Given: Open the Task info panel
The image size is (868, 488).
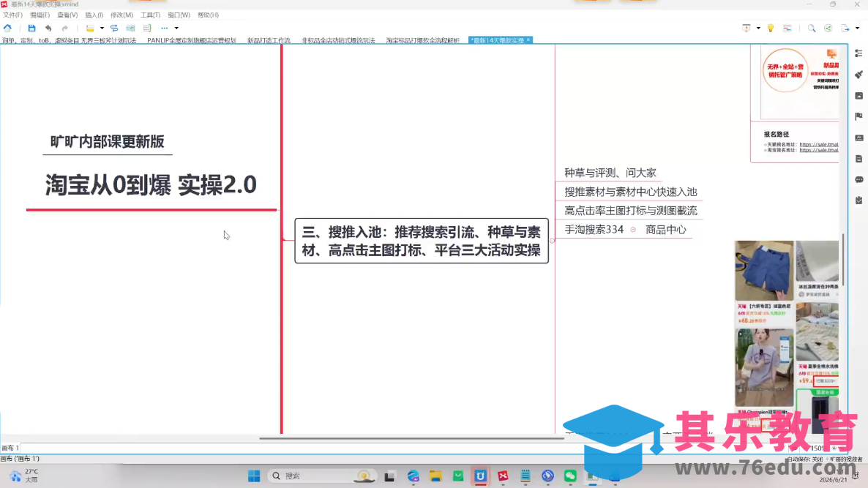Looking at the screenshot, I should tap(858, 200).
